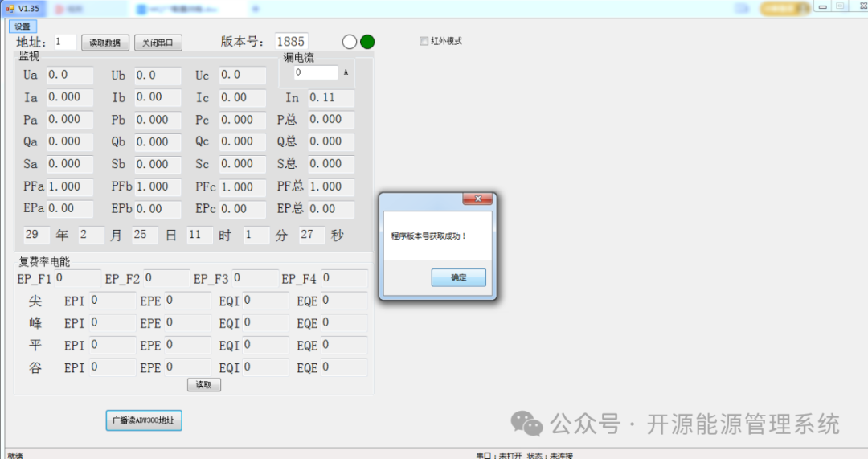The width and height of the screenshot is (868, 459).
Task: Click the 确定 button in dialog
Action: [x=458, y=277]
